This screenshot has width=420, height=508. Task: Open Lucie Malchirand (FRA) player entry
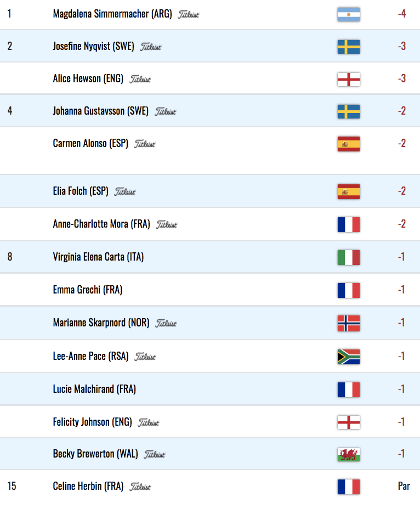tap(94, 389)
